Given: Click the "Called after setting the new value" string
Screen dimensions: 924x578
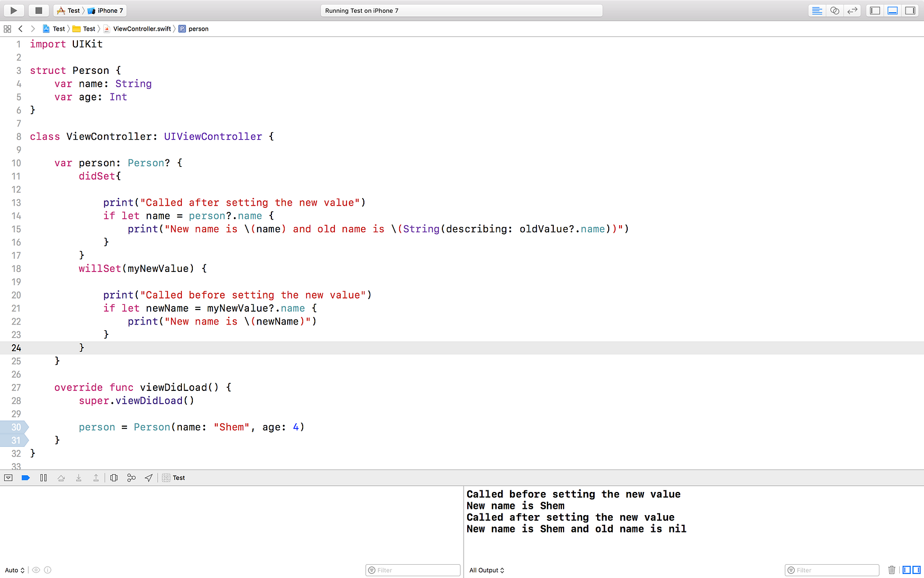Looking at the screenshot, I should pos(250,203).
